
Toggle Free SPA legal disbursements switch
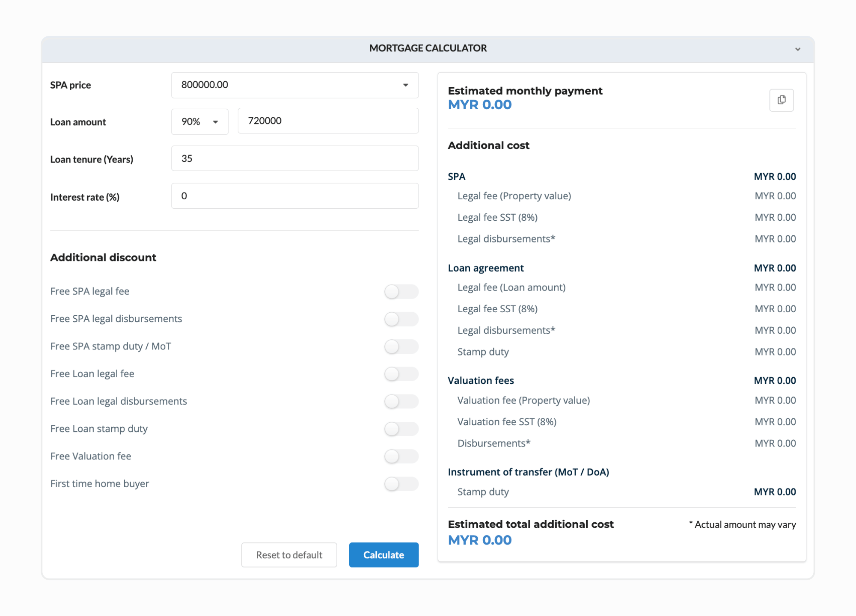tap(401, 319)
